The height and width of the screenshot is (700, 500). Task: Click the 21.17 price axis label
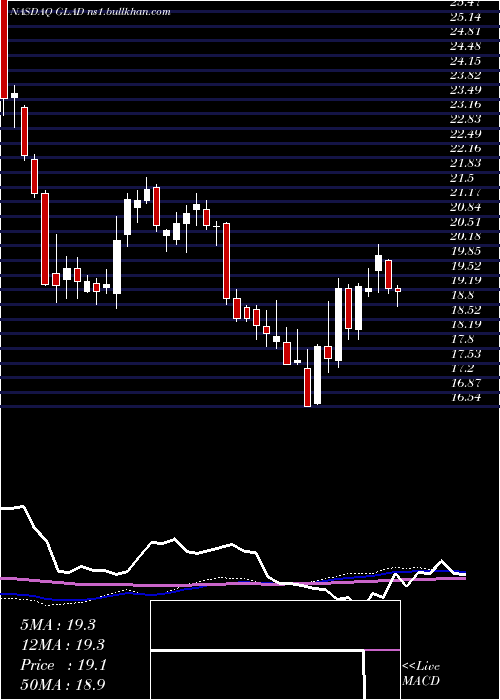[466, 192]
